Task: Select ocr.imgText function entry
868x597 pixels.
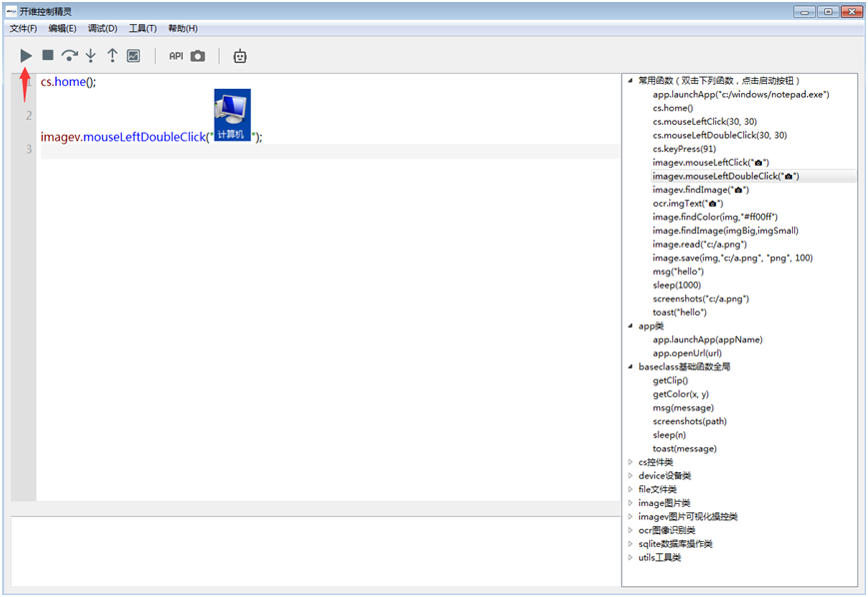Action: (688, 204)
